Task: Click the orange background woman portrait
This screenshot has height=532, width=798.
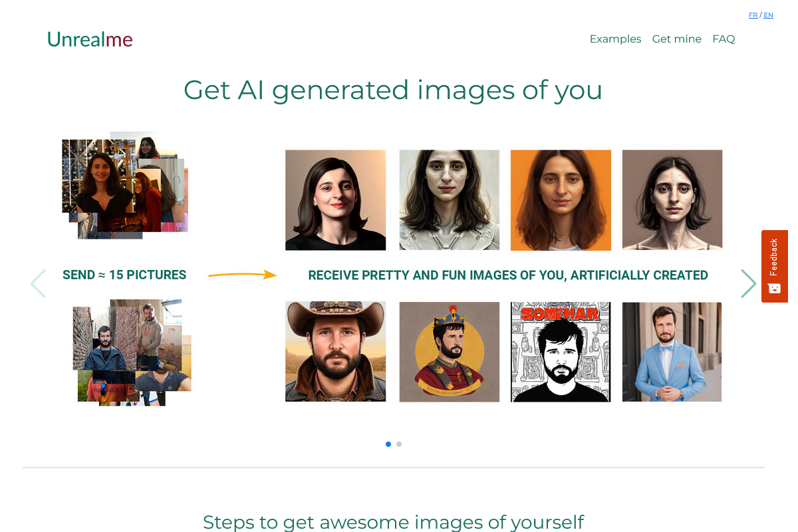Action: pyautogui.click(x=561, y=200)
